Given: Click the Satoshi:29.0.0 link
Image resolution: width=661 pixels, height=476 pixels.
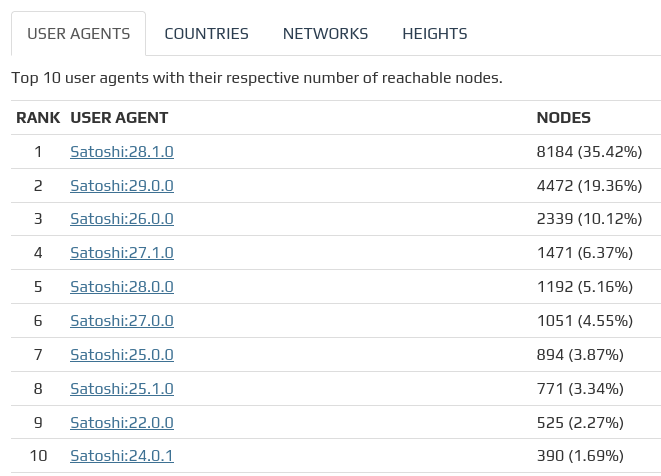Looking at the screenshot, I should 122,186.
